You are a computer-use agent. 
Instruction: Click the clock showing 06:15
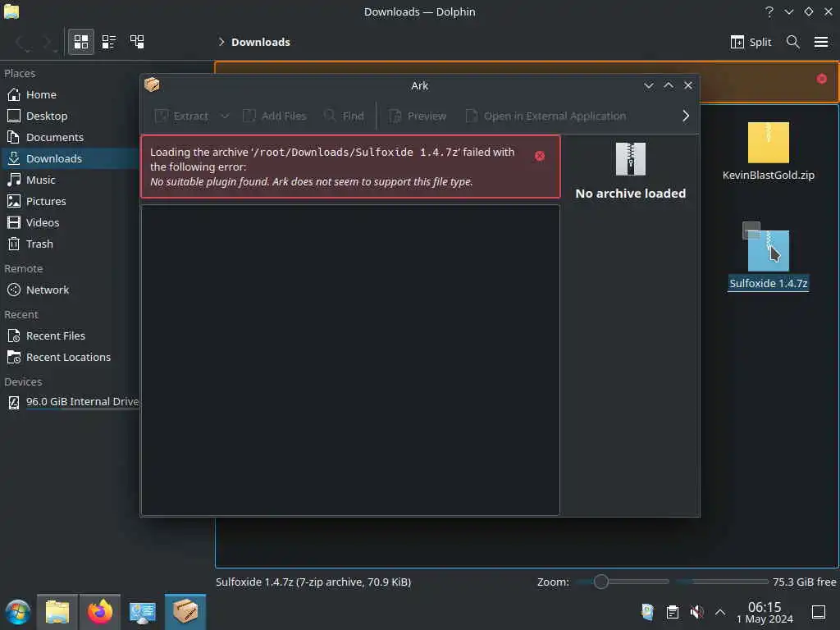765,612
